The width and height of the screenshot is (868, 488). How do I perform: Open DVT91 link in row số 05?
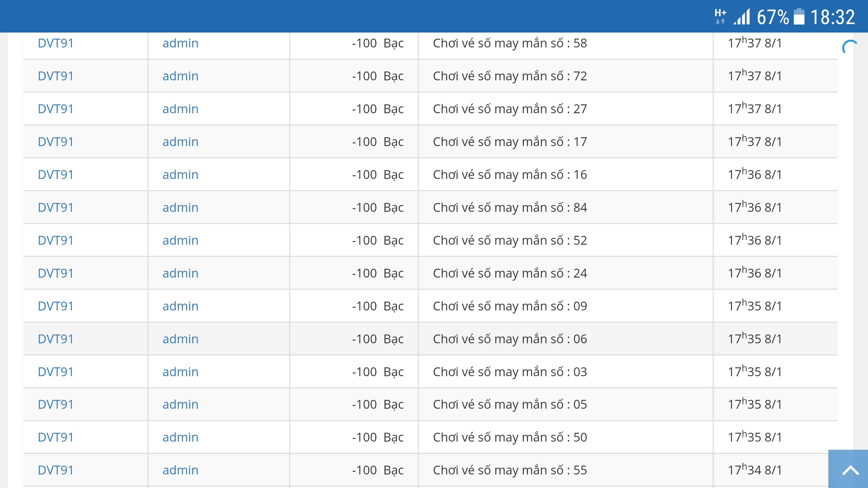point(56,405)
